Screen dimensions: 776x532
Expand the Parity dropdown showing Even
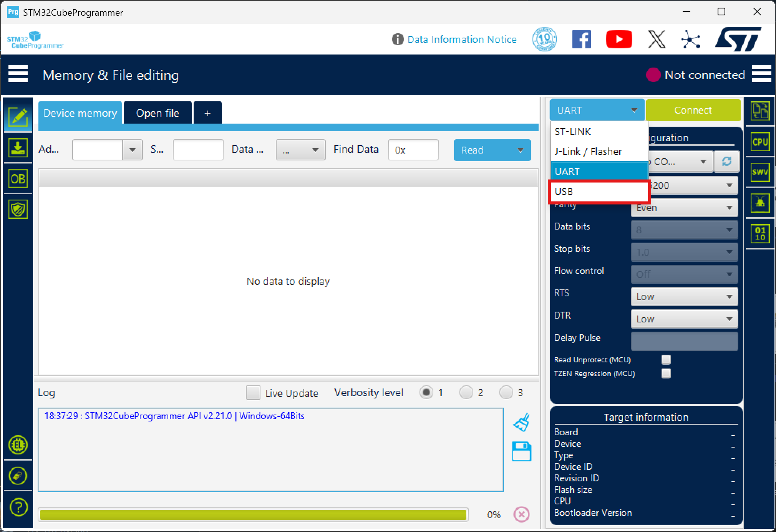point(684,208)
